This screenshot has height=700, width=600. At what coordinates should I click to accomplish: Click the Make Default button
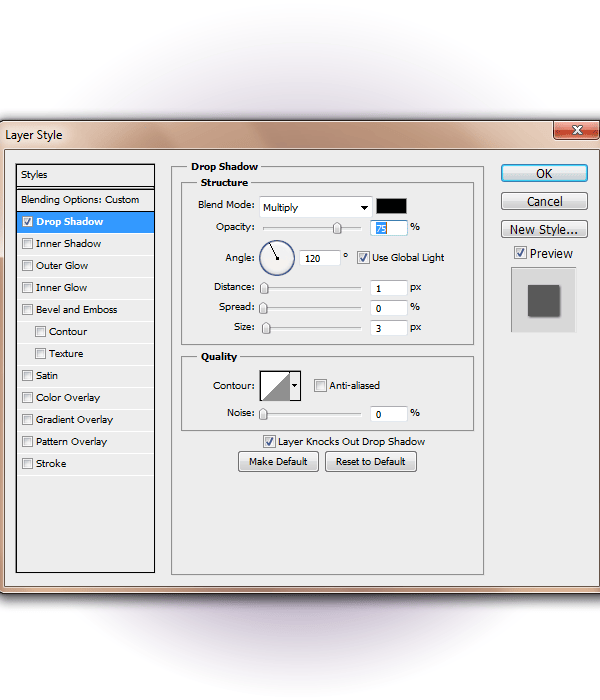(278, 461)
